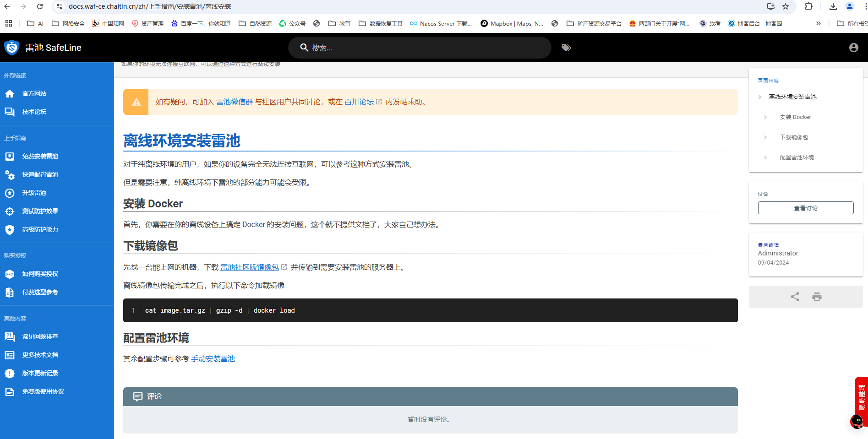Open the 雷池微信群 link

tap(235, 102)
